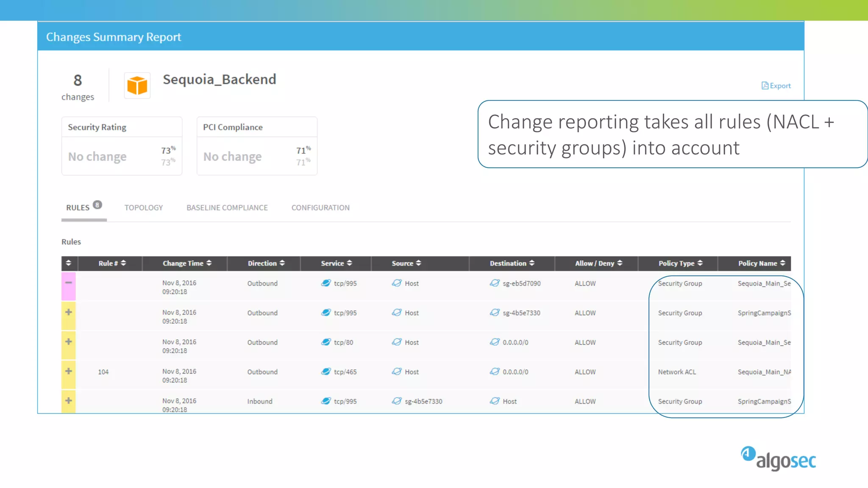
Task: Click the first column sort arrows in header
Action: coord(69,263)
